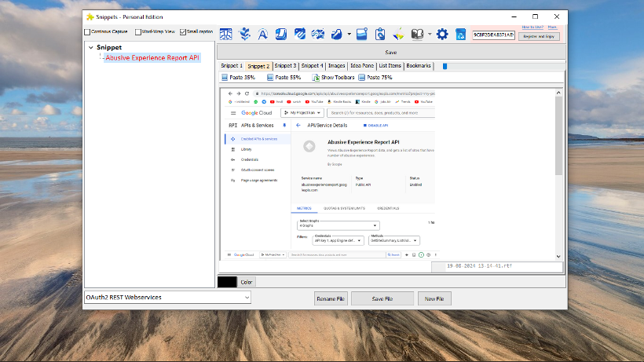Uncheck the Small caption checkbox
Viewport: 644px width, 362px height.
(183, 31)
